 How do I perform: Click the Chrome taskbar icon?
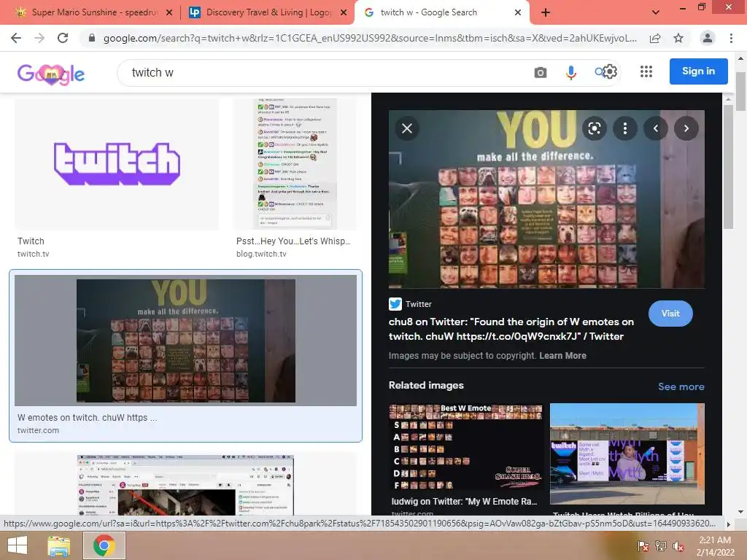104,545
